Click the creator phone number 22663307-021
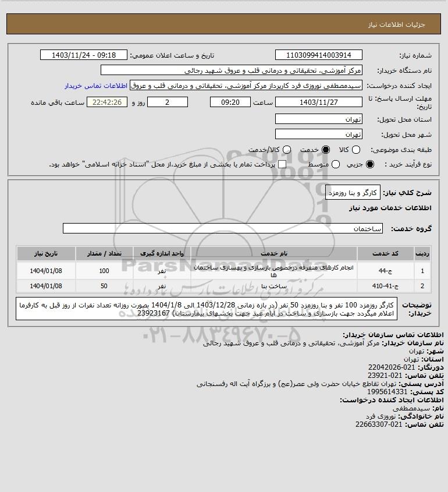This screenshot has width=448, height=492. click(x=379, y=424)
